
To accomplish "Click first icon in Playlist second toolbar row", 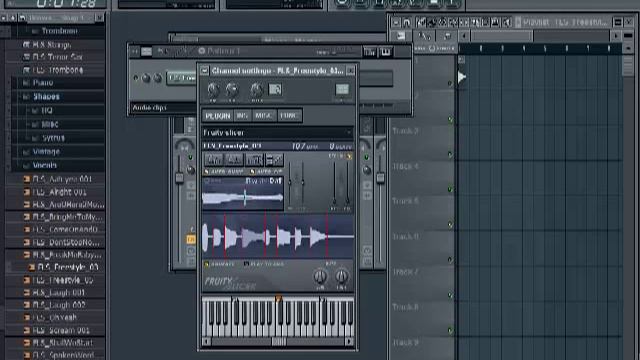I will [x=402, y=36].
